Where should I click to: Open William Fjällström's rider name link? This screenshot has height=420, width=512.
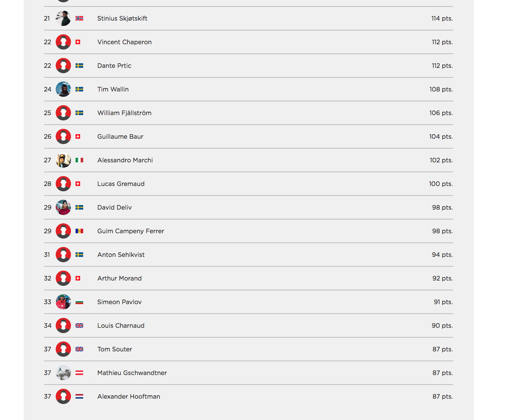click(x=124, y=113)
